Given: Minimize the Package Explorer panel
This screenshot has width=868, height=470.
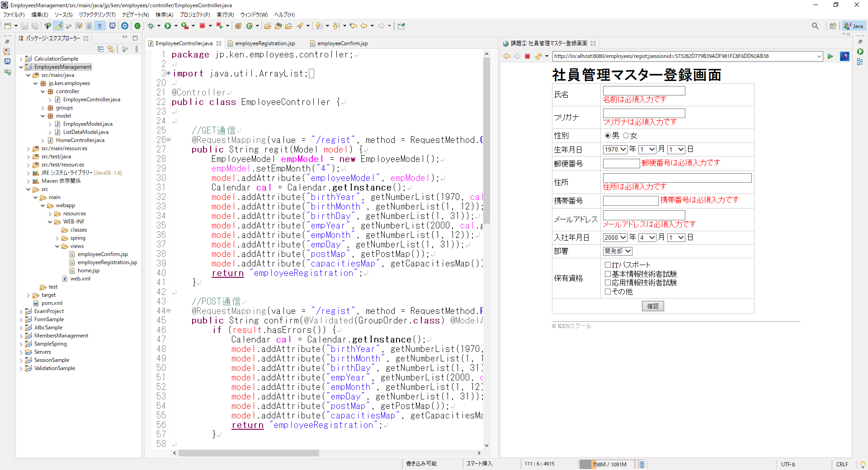Looking at the screenshot, I should point(125,38).
